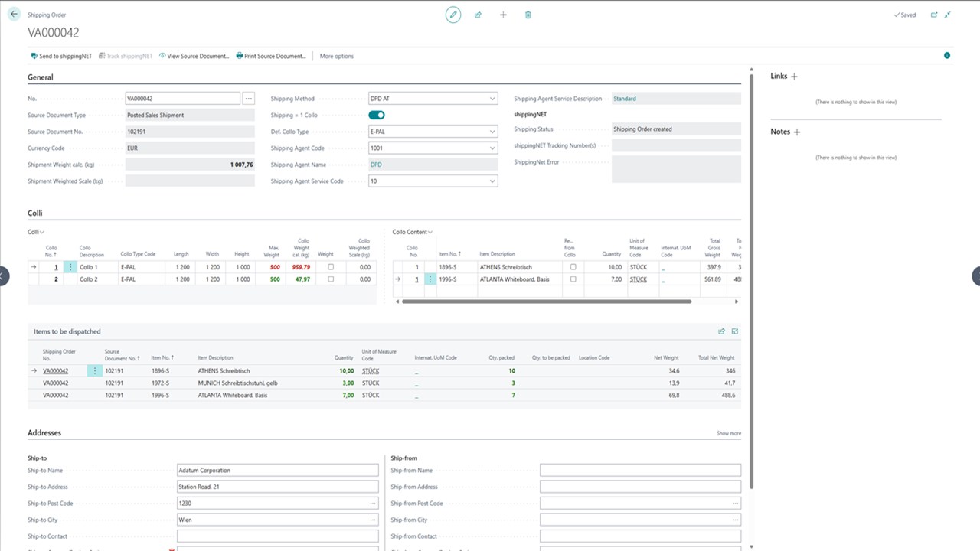The image size is (980, 551).
Task: Click Send to shippingNET action
Action: click(x=61, y=56)
